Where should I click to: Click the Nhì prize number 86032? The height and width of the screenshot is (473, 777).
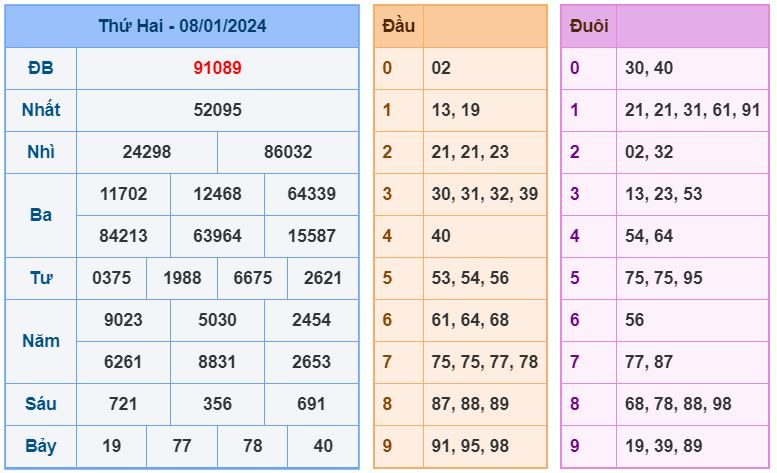coord(288,152)
